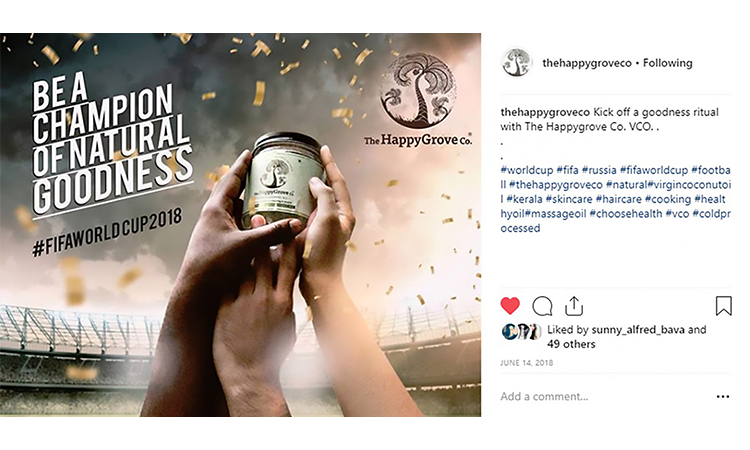This screenshot has height=450, width=750.
Task: Open the #worldcup hashtag
Action: click(x=527, y=170)
